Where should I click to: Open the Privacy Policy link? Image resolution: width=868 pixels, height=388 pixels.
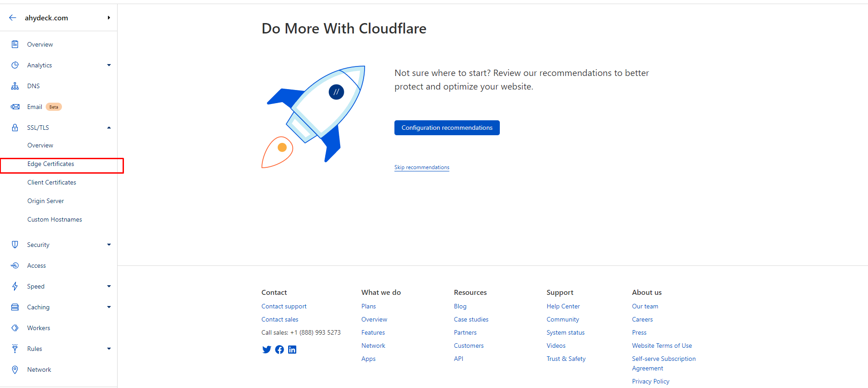651,381
